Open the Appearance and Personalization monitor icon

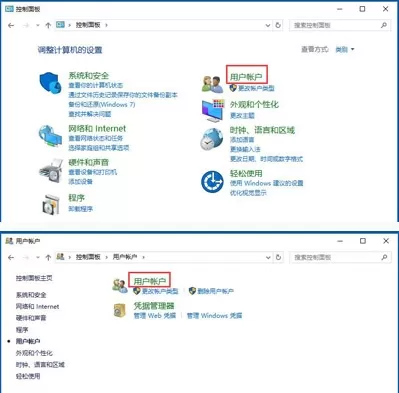213,110
